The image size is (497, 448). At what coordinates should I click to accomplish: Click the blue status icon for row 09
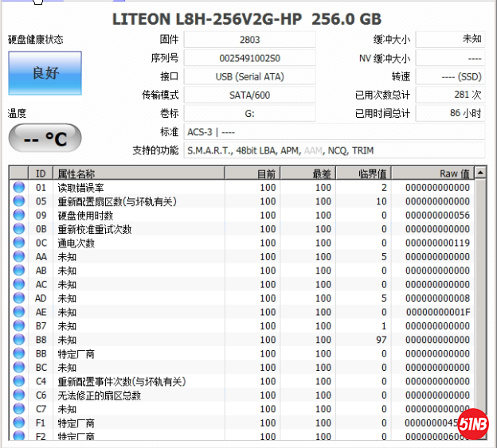pos(19,215)
